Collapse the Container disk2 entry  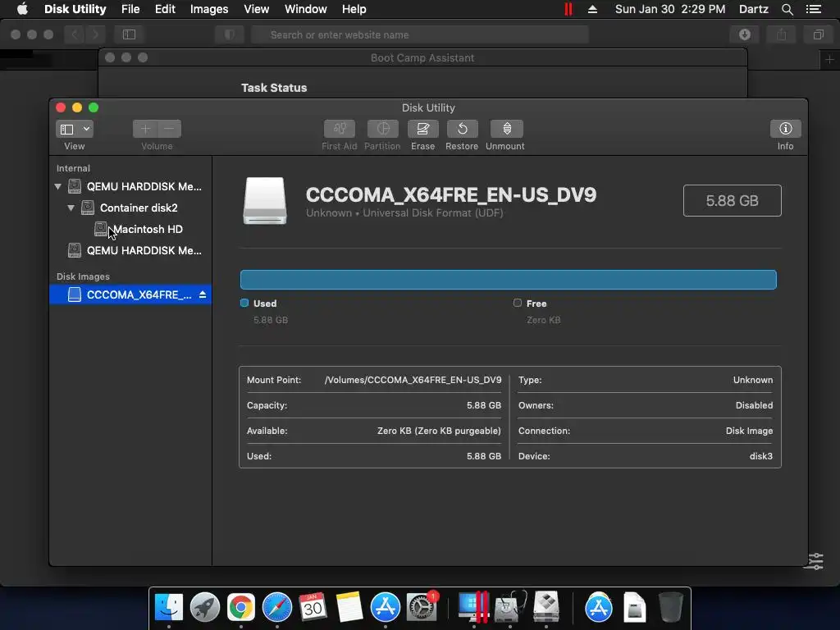pos(71,208)
